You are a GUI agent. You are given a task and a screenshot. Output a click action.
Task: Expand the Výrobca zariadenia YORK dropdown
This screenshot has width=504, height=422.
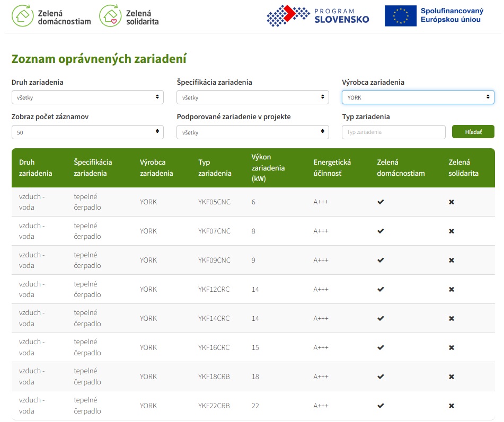418,97
